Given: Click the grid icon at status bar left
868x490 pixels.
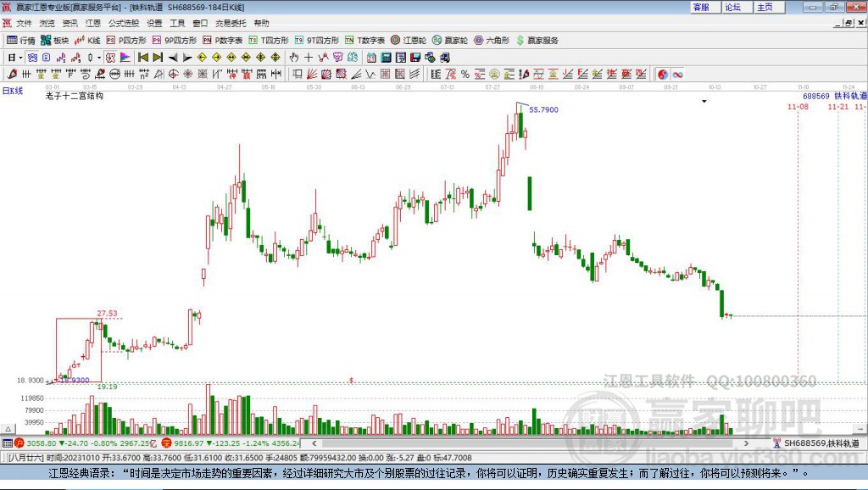Looking at the screenshot, I should pyautogui.click(x=7, y=443).
